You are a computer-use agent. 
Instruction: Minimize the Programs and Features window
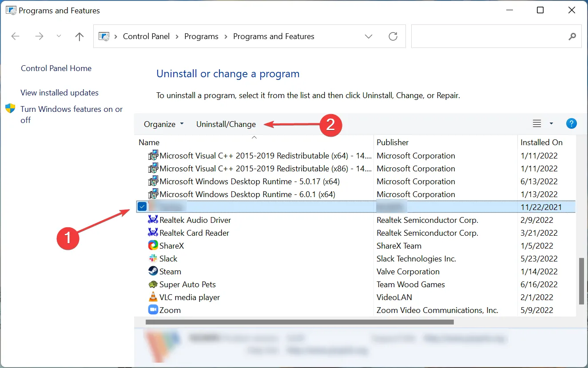[509, 10]
